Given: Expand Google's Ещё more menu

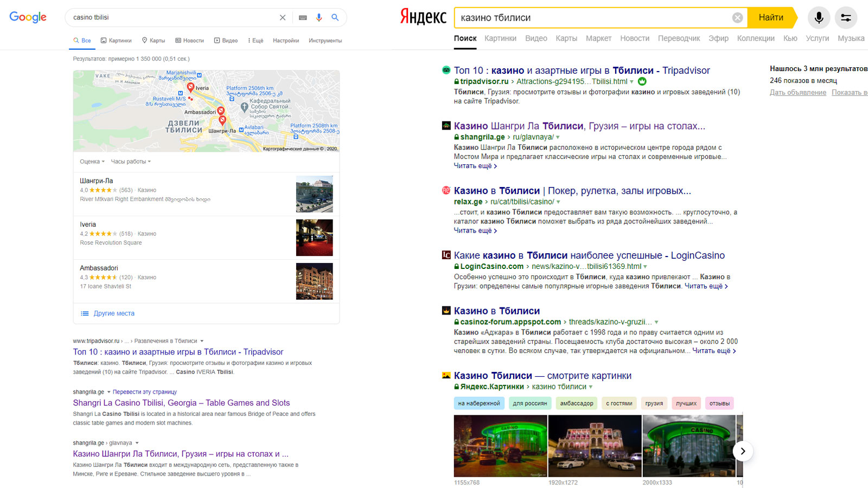Looking at the screenshot, I should click(256, 41).
